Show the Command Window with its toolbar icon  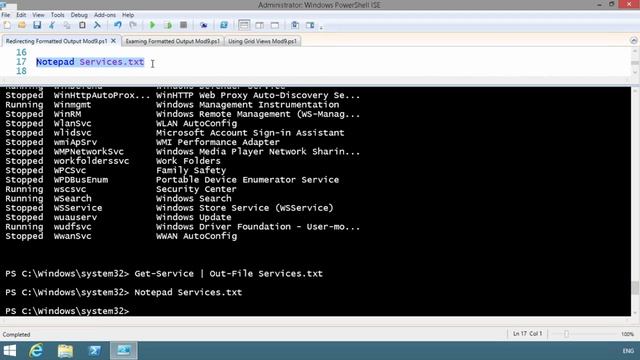(x=295, y=25)
